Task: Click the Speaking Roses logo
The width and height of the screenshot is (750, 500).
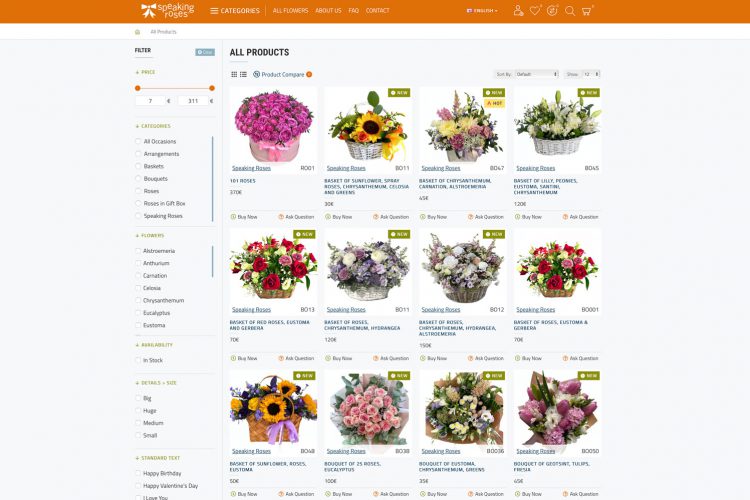Action: click(167, 11)
